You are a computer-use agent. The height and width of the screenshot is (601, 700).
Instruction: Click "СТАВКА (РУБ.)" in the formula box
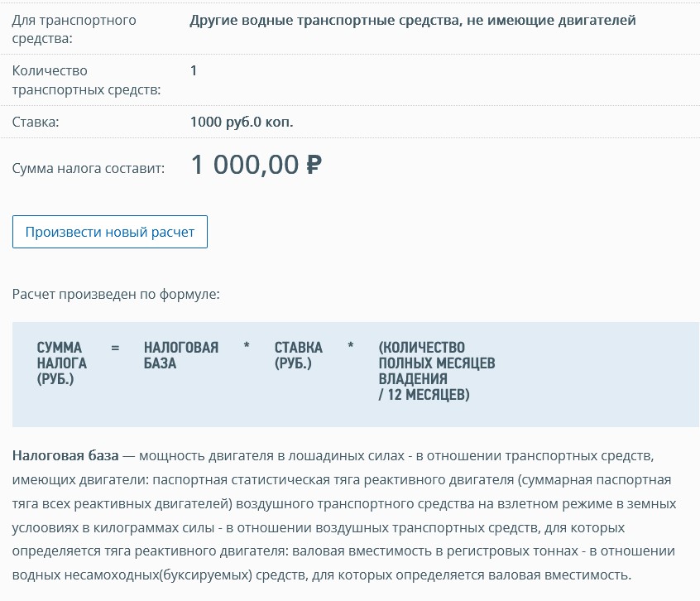(x=298, y=355)
